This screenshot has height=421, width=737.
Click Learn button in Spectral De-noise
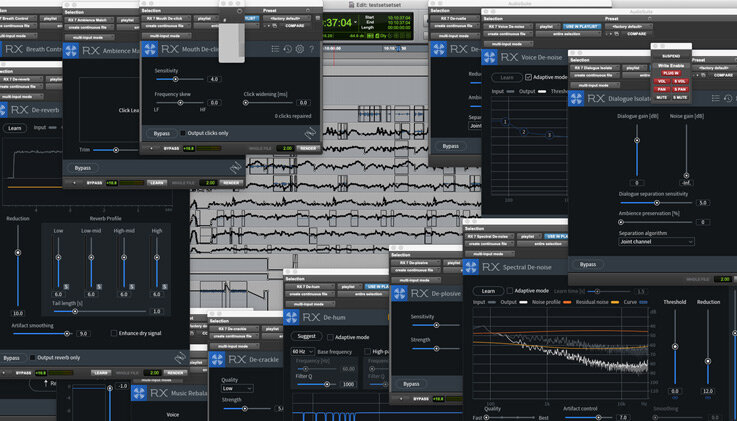[488, 291]
